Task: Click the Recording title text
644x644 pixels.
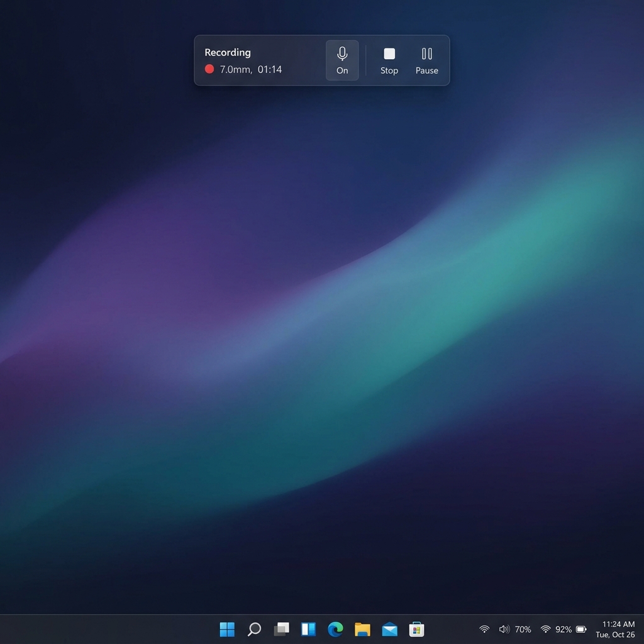Action: click(x=228, y=53)
